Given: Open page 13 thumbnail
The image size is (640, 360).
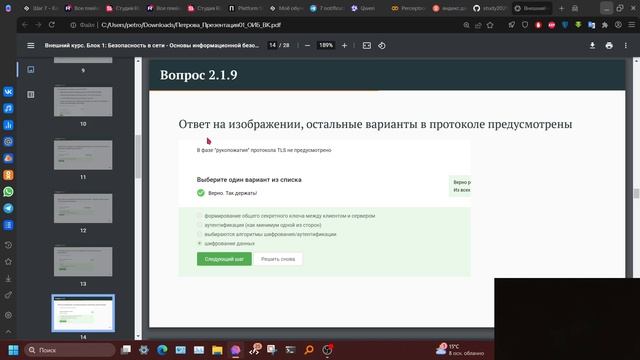Looking at the screenshot, I should pos(83,261).
